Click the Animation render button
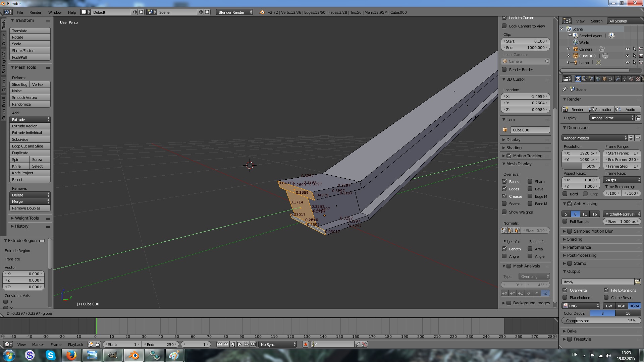 (x=601, y=109)
